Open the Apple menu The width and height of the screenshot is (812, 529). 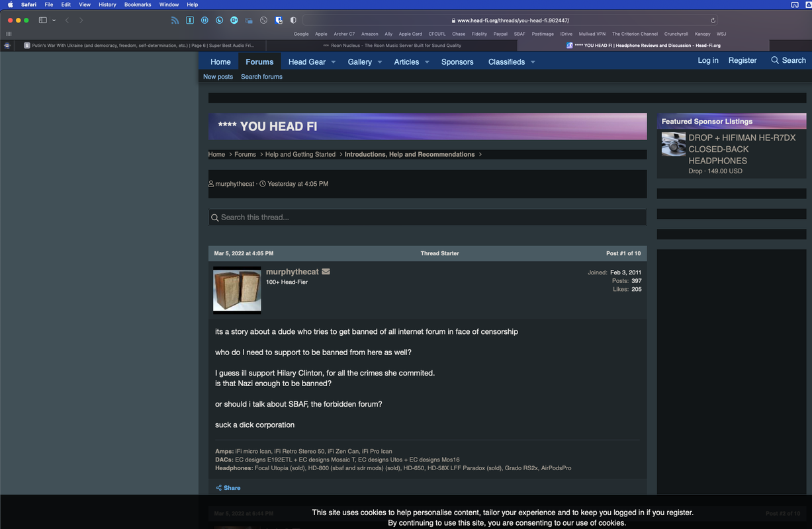[10, 5]
